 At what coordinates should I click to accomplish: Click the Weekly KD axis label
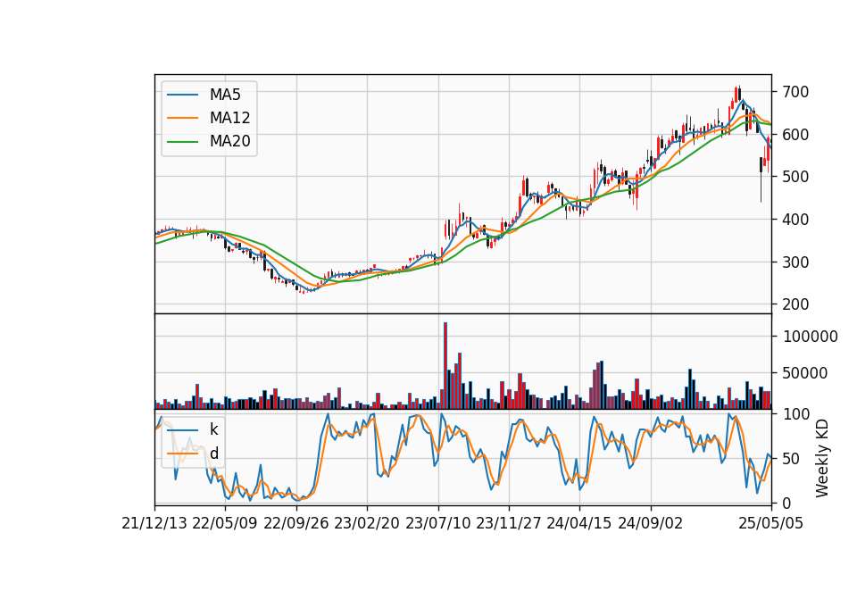[x=822, y=459]
